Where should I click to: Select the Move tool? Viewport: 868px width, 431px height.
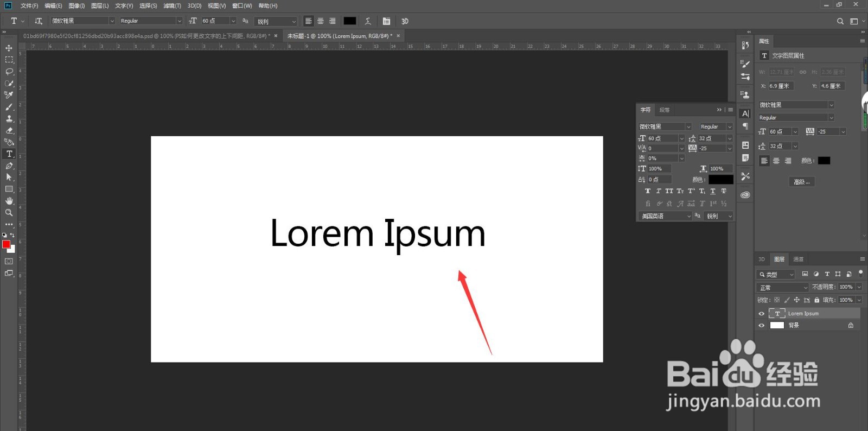coord(9,48)
